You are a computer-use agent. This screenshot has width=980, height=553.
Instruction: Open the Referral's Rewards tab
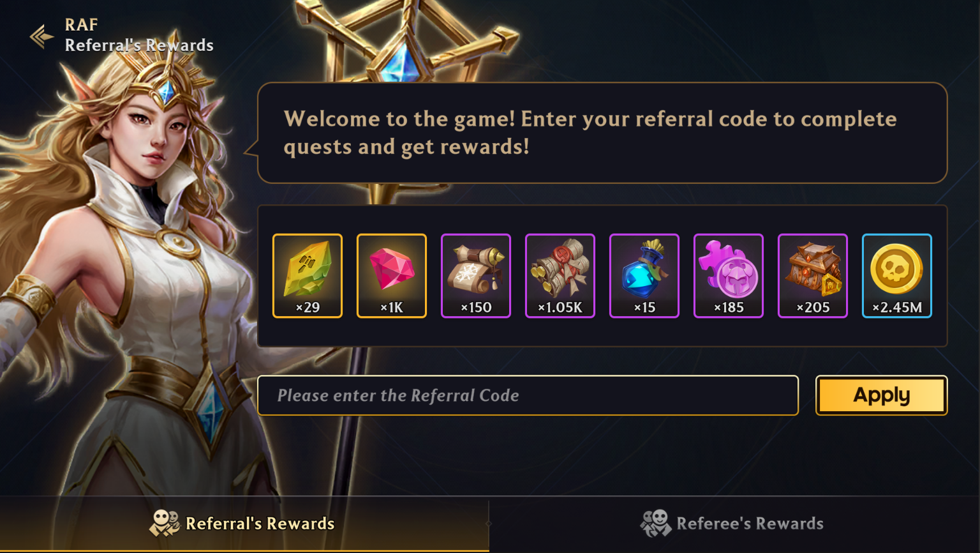[x=244, y=524]
